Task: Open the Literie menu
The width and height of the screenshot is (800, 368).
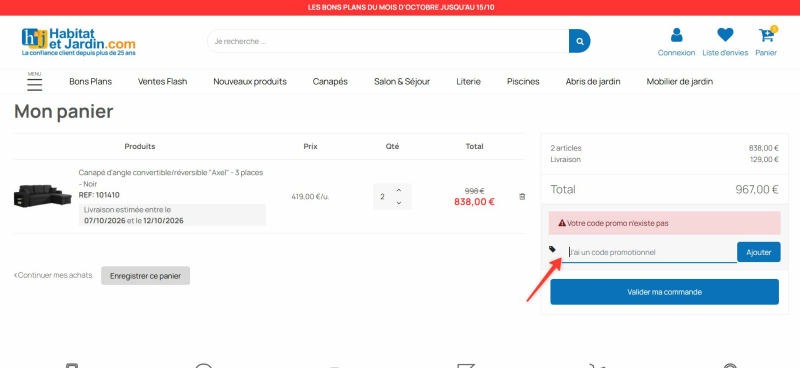Action: [x=468, y=82]
